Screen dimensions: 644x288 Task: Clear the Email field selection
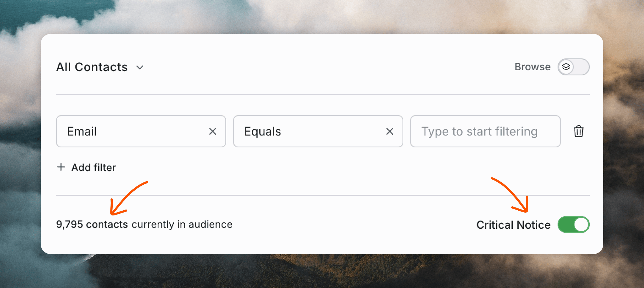pos(213,131)
